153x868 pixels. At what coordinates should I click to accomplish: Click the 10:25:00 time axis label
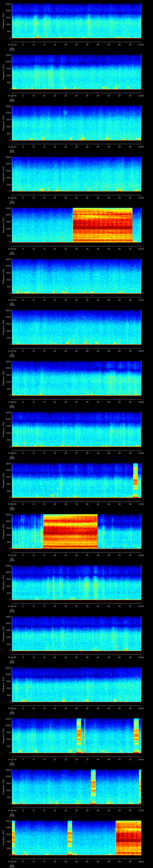click(x=12, y=249)
